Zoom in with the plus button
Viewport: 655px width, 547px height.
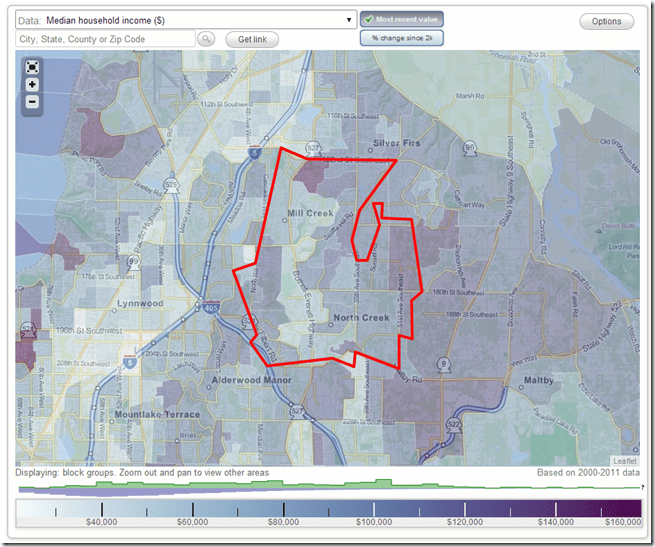pyautogui.click(x=32, y=85)
